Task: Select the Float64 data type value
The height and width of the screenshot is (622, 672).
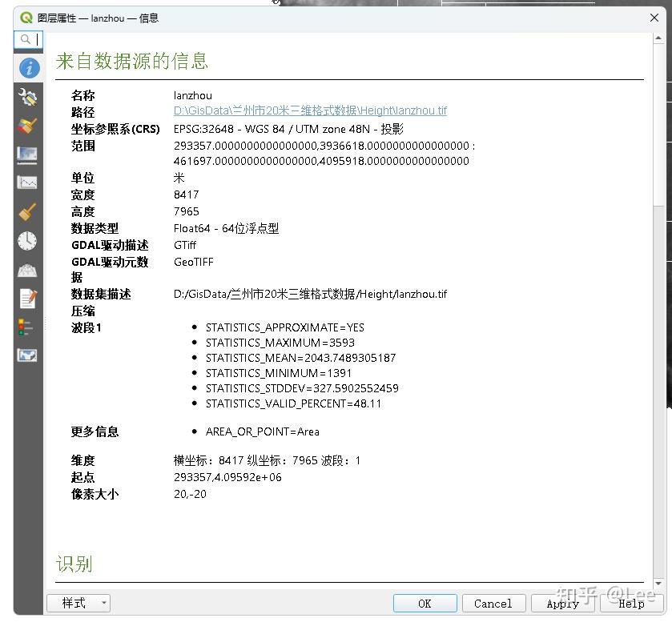Action: [226, 228]
